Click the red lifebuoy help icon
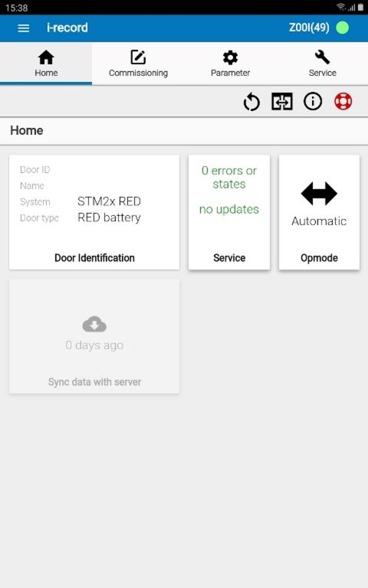The height and width of the screenshot is (588, 368). click(343, 101)
